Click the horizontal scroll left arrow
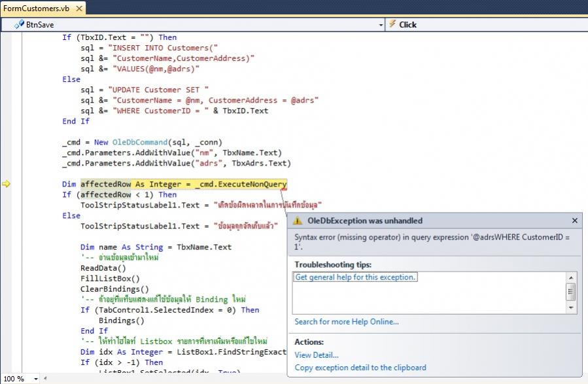The width and height of the screenshot is (588, 384). click(x=45, y=378)
